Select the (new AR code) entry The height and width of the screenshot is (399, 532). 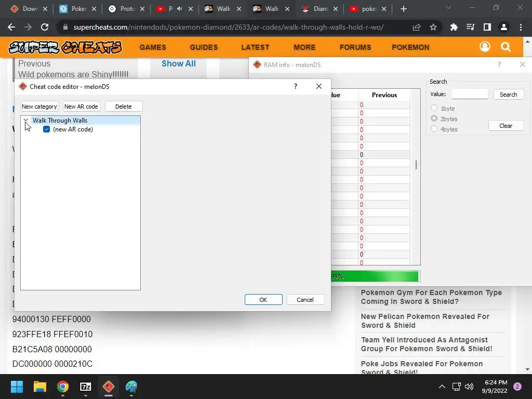73,129
